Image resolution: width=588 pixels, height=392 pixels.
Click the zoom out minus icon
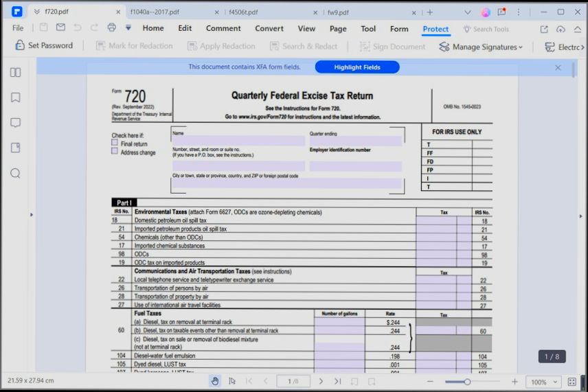coord(430,382)
